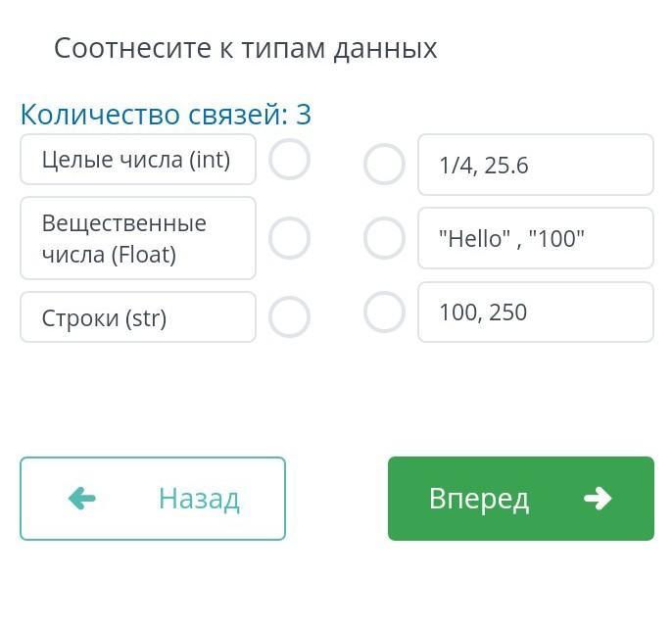Image resolution: width=672 pixels, height=625 pixels.
Task: Click the Вещественные числа (Float) box
Action: (138, 238)
